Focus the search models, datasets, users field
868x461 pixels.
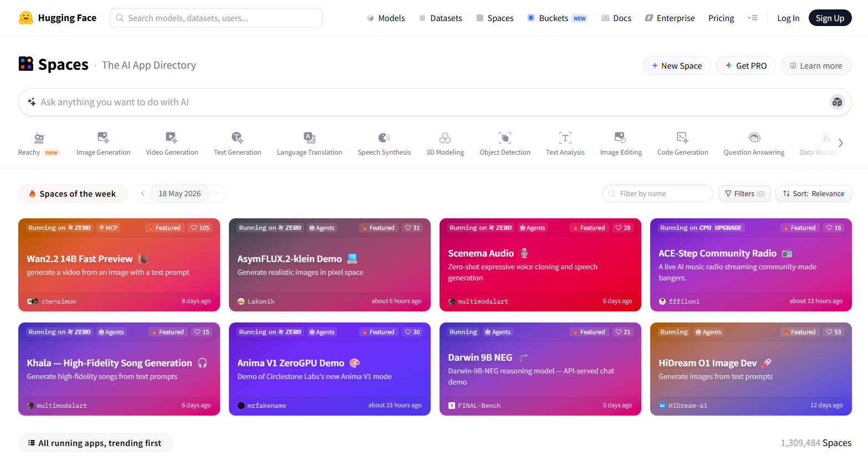216,18
